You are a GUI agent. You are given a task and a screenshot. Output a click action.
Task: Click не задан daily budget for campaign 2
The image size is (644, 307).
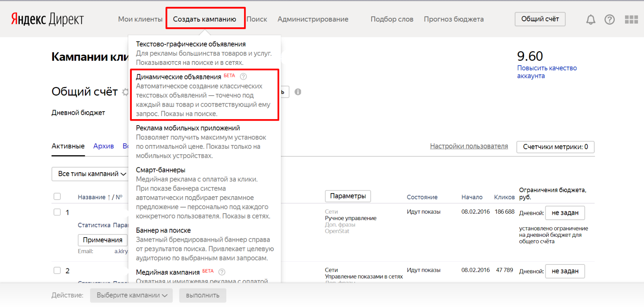(x=565, y=271)
